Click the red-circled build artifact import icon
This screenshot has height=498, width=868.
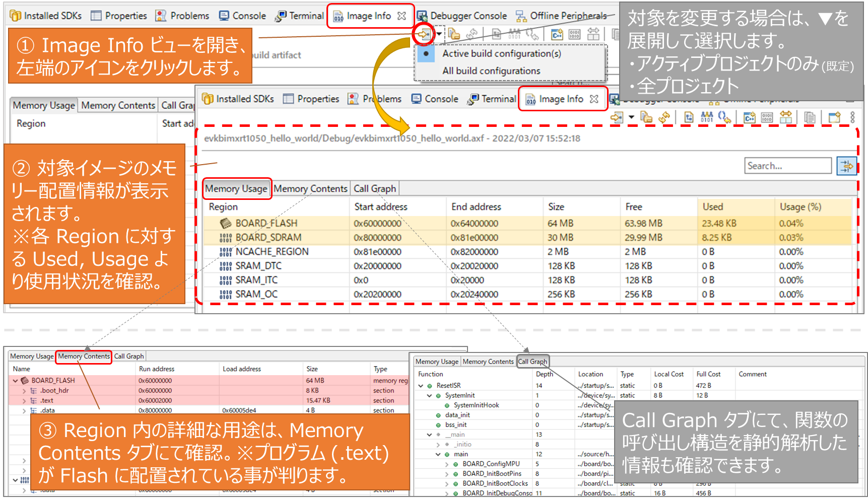(x=423, y=34)
